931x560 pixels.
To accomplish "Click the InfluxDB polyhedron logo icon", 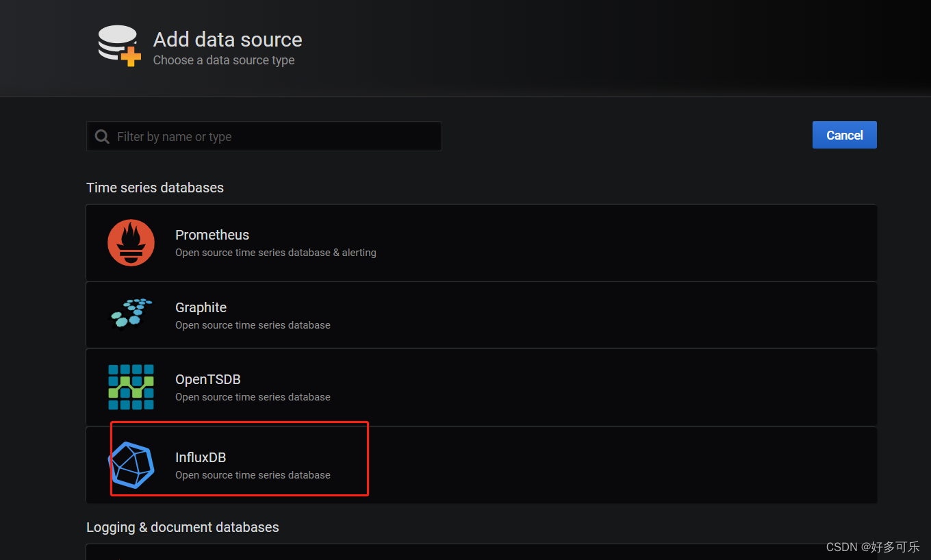I will pyautogui.click(x=131, y=466).
